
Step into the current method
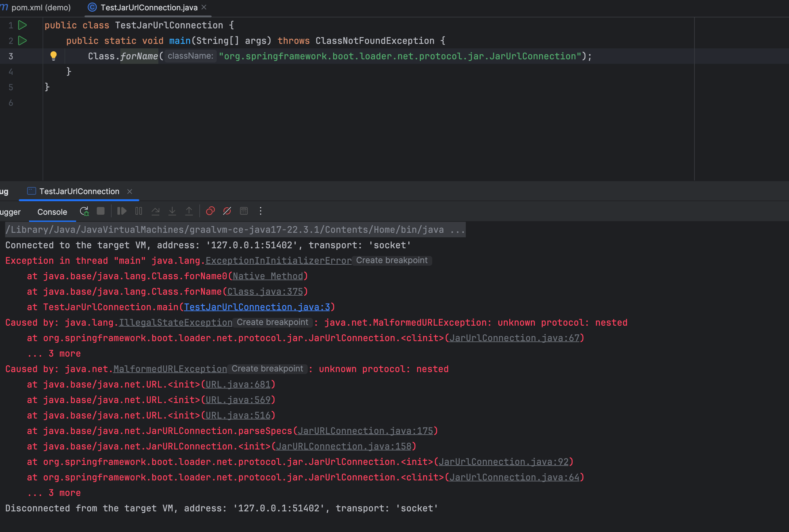click(x=172, y=211)
